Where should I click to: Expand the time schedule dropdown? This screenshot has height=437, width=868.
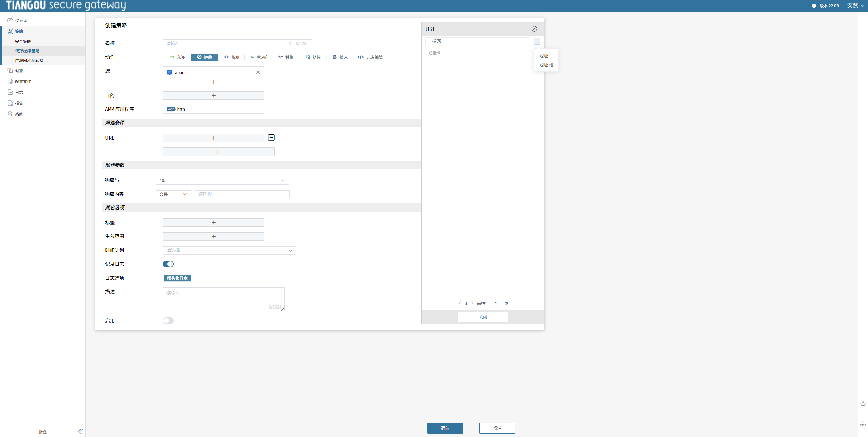[x=229, y=251]
